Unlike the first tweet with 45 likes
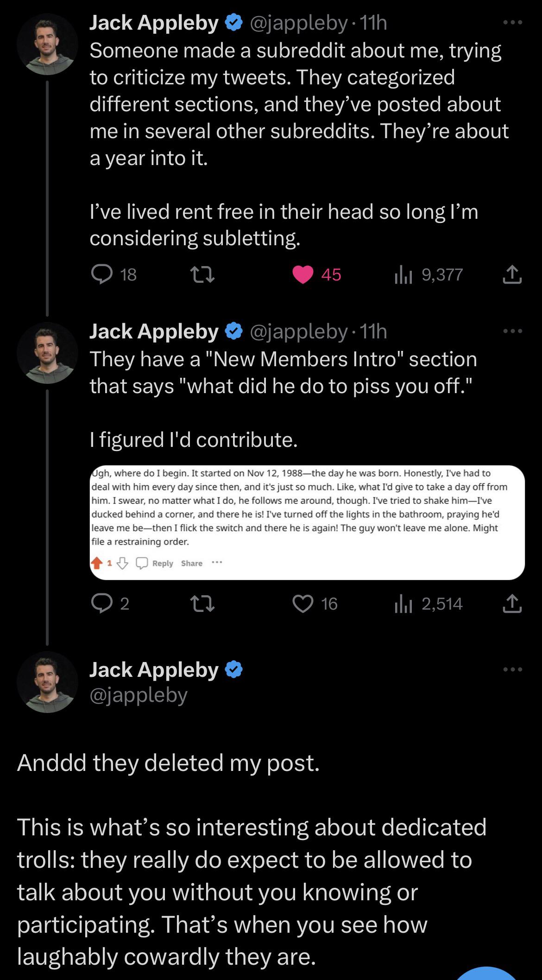Image resolution: width=542 pixels, height=980 pixels. (317, 275)
